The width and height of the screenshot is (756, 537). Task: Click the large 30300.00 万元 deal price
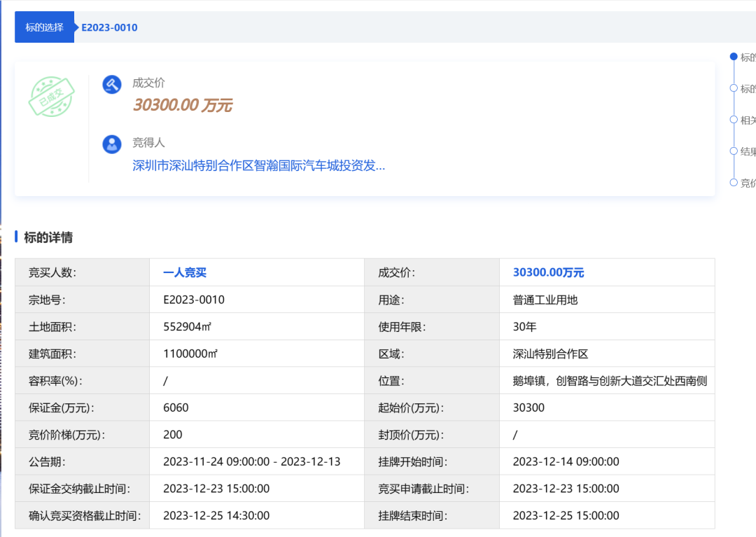click(x=183, y=106)
